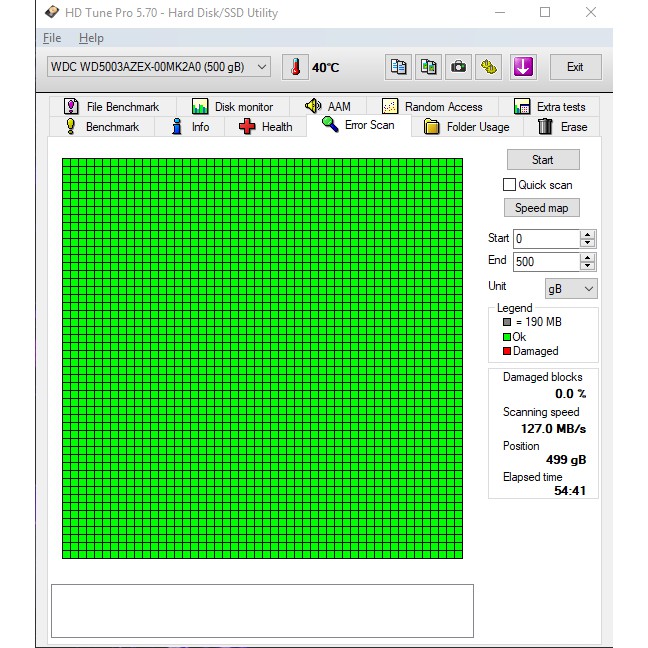Switch to the Benchmark tab
648x648 pixels.
click(102, 127)
